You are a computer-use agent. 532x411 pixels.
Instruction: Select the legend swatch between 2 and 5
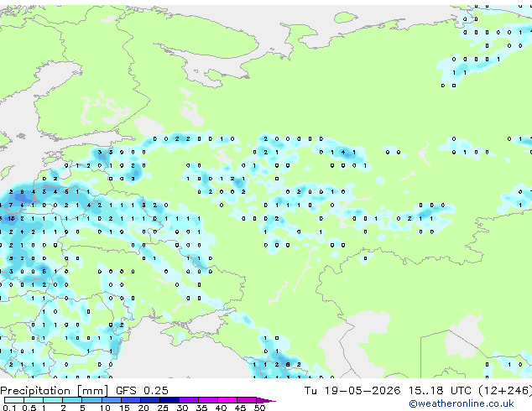72,400
